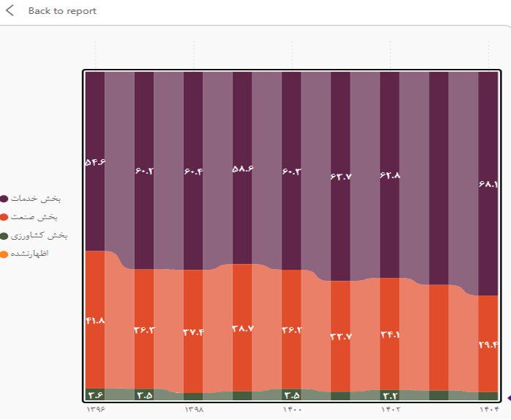Select the dark green segment under the ۳۸.۷ bar
Viewport: 511px width, 420px height.
pos(243,396)
